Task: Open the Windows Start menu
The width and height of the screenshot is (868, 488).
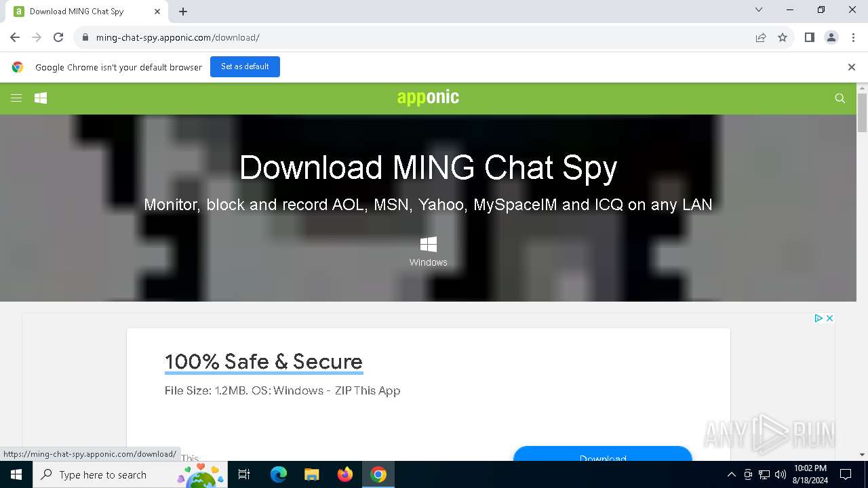Action: tap(16, 474)
